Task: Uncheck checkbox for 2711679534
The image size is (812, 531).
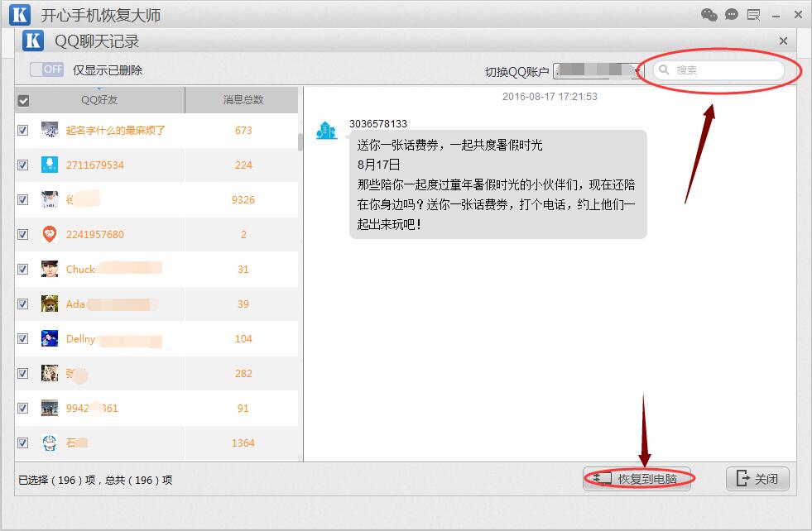Action: coord(23,165)
